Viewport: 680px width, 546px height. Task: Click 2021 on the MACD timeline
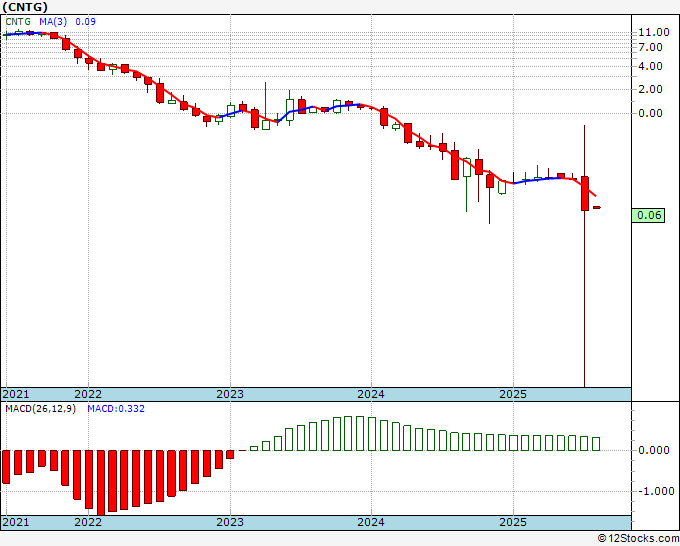(16, 522)
